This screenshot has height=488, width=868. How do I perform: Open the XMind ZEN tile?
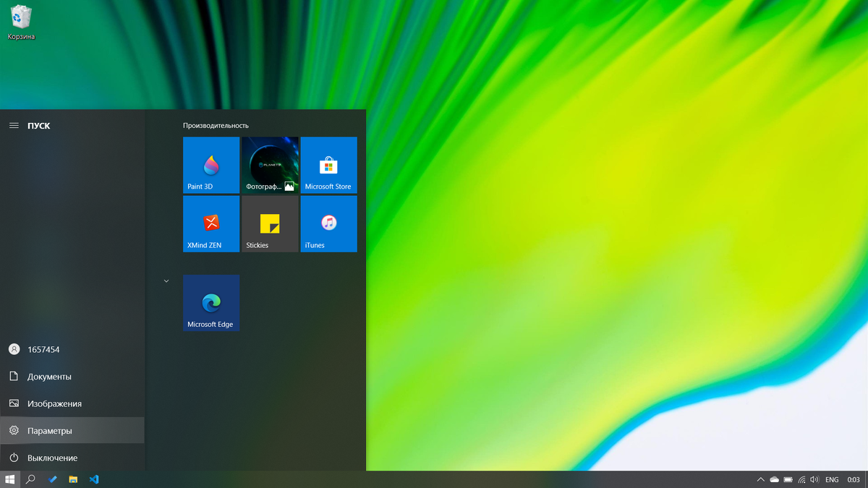point(211,223)
